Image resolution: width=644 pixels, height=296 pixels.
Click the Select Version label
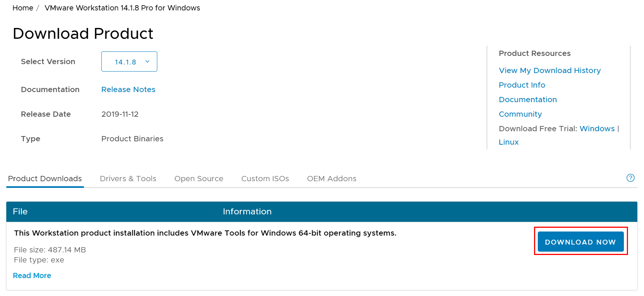tap(48, 62)
